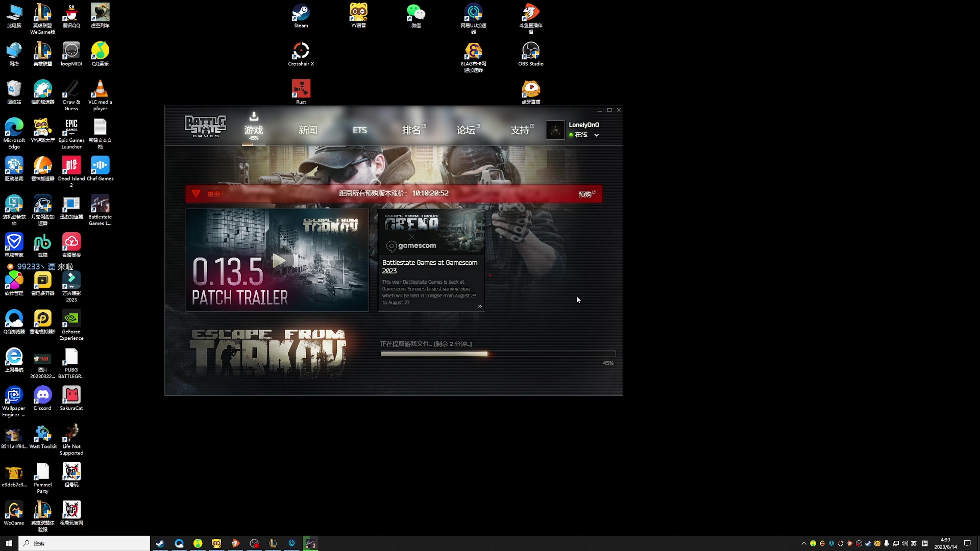Click the taskbar 搜索 search box
Viewport: 980px width, 551px height.
click(x=84, y=543)
